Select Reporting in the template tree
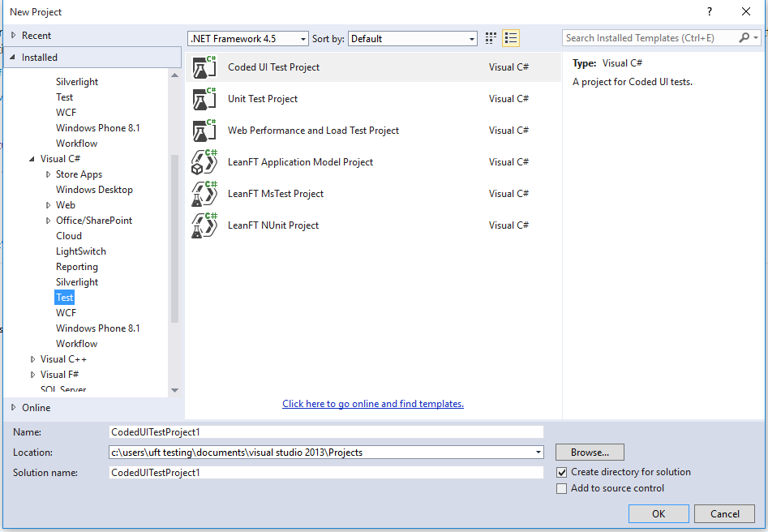This screenshot has width=768, height=532. coord(77,267)
